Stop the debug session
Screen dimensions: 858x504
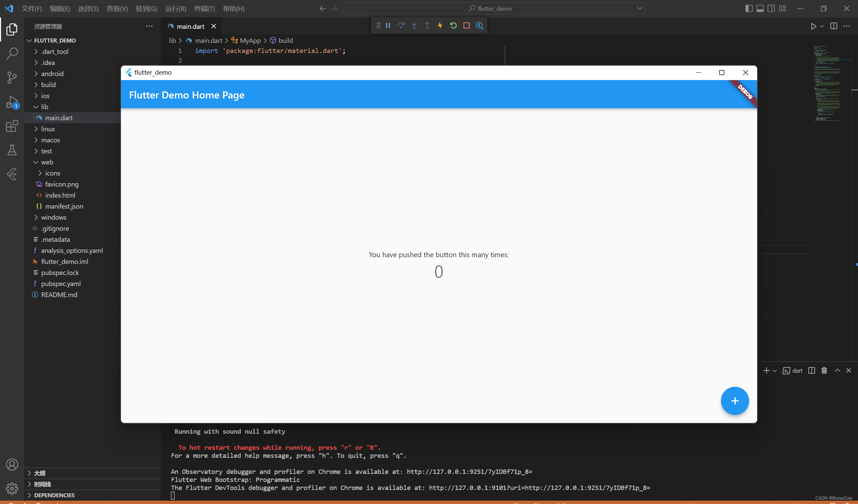pyautogui.click(x=467, y=25)
